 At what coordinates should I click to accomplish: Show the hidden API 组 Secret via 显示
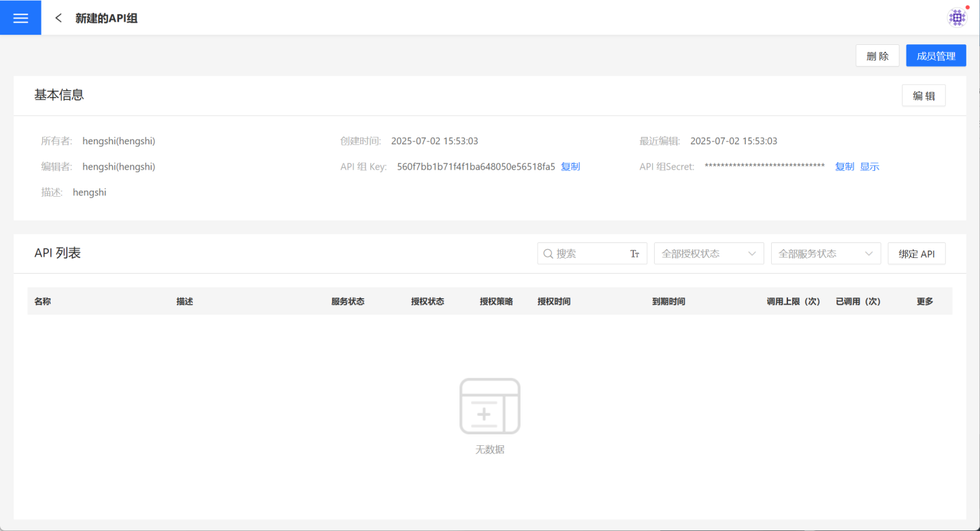869,167
